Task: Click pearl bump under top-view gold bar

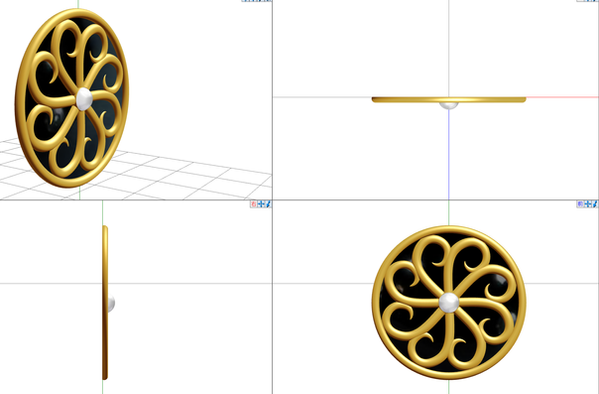Action: [449, 106]
